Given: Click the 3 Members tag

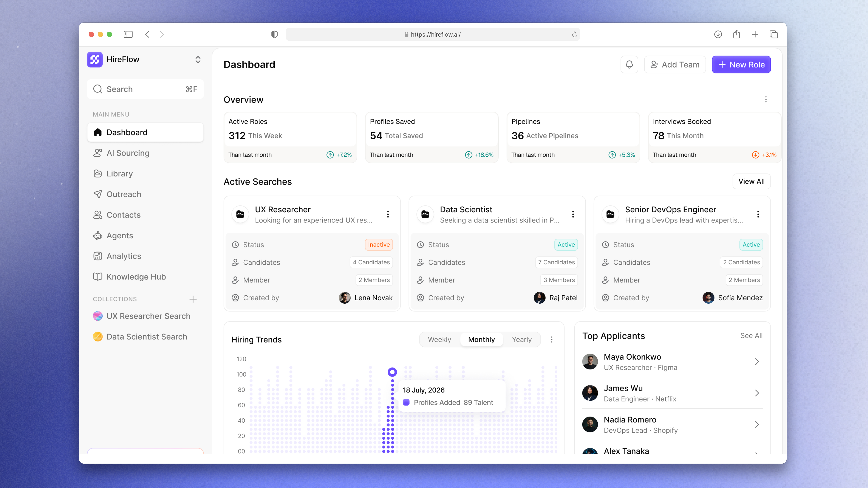Looking at the screenshot, I should 559,280.
